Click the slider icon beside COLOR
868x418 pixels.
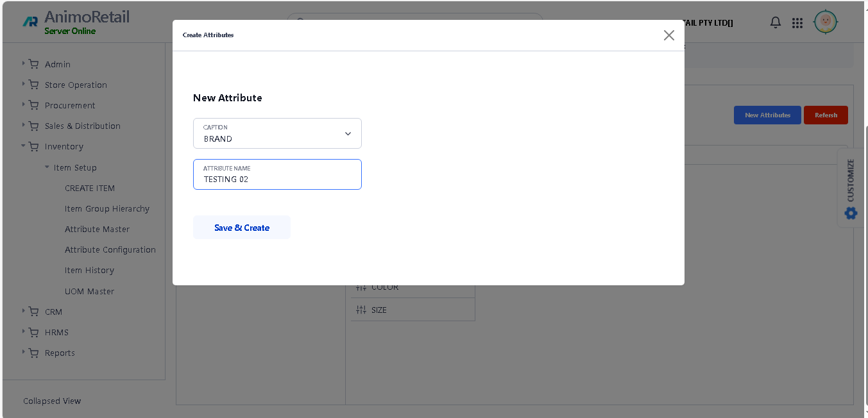[361, 287]
